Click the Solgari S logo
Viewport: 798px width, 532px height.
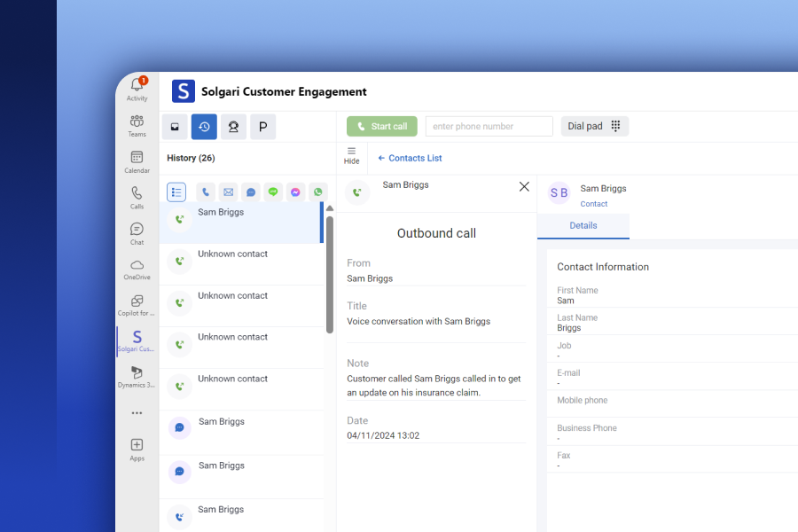[x=184, y=91]
